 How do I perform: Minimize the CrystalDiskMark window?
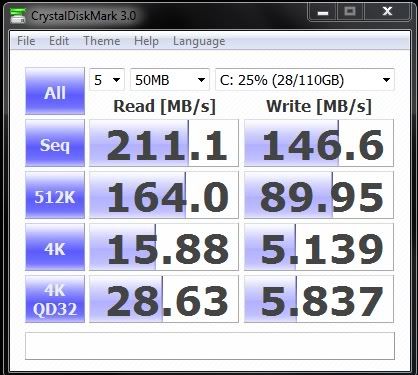pyautogui.click(x=323, y=12)
